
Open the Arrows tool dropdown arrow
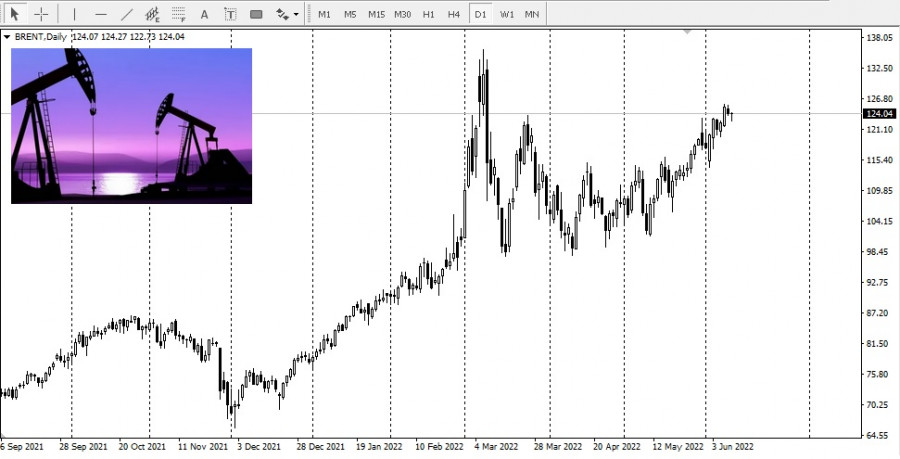[296, 14]
